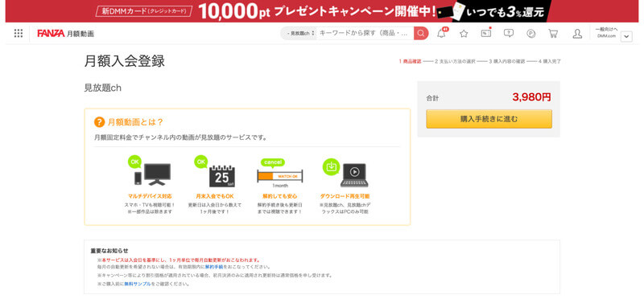
Task: Open the coupon ticket icon
Action: (x=486, y=34)
